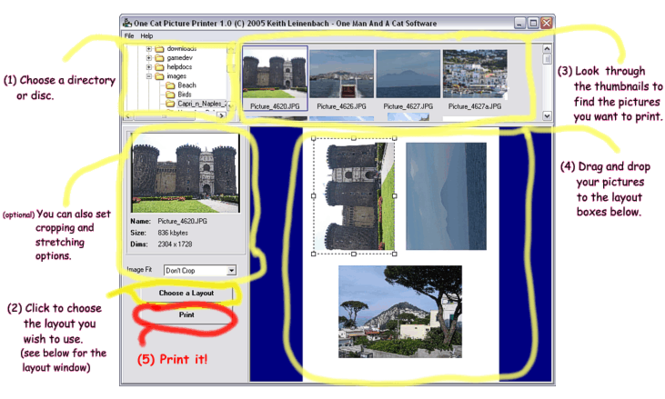Close the One Cat Picture Printer window
This screenshot has width=665, height=399.
click(x=547, y=23)
